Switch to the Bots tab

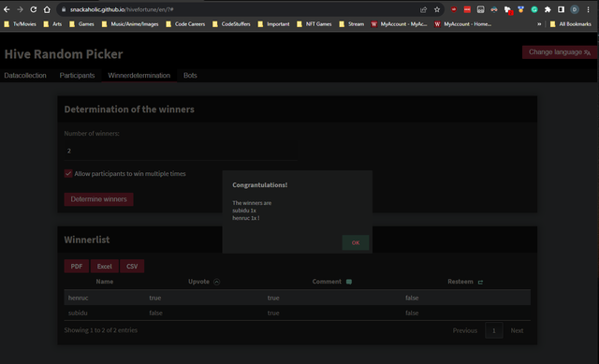coord(190,75)
